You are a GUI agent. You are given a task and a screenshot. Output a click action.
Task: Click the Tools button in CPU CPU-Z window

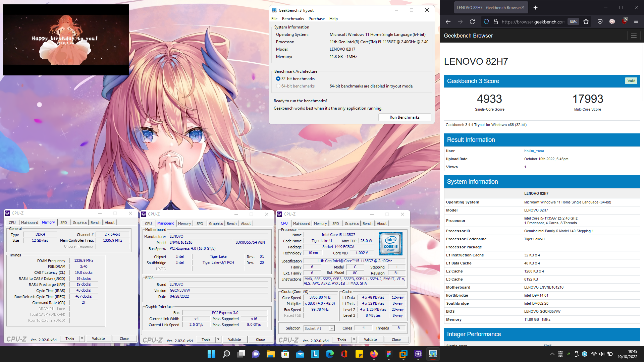pos(342,340)
